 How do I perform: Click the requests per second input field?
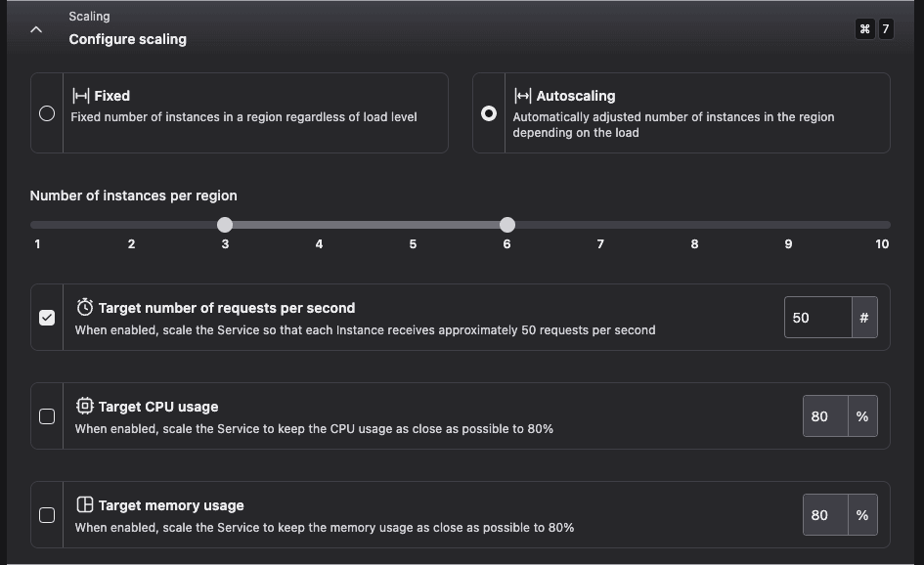click(817, 318)
